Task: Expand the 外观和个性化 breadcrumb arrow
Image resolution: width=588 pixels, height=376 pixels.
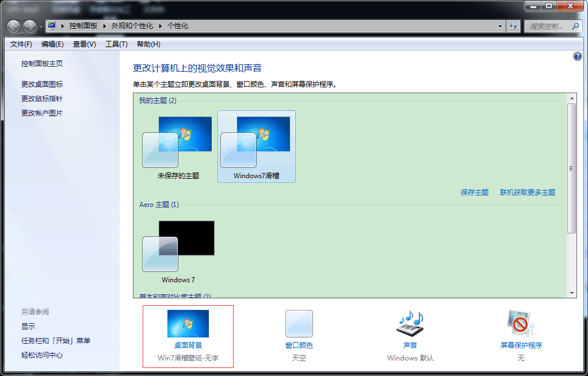Action: 161,26
